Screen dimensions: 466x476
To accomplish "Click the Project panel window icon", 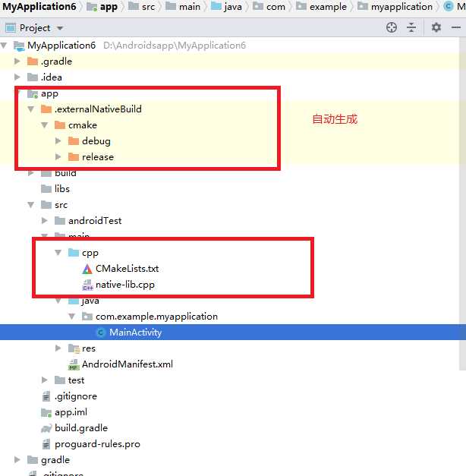I will (x=11, y=28).
